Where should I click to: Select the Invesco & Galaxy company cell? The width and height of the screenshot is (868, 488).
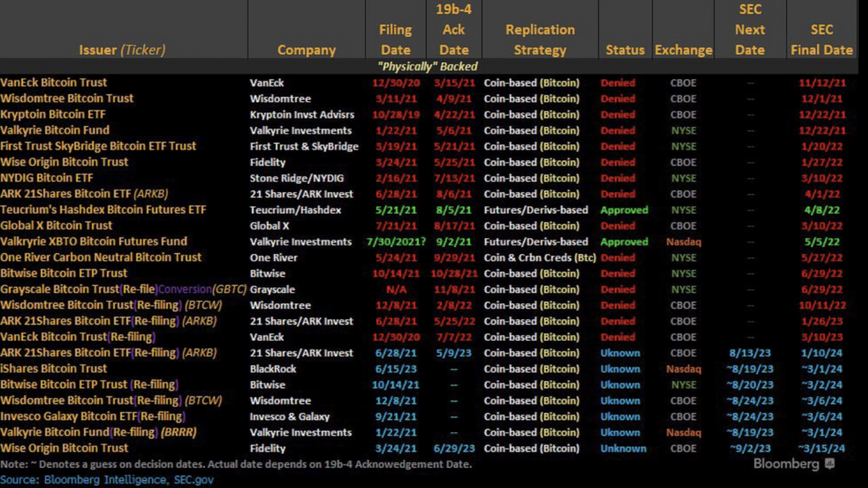[x=290, y=416]
